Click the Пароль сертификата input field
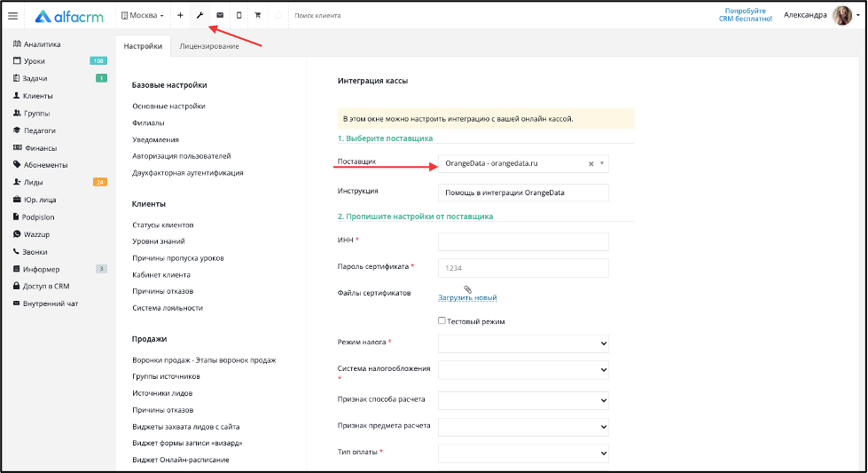The width and height of the screenshot is (868, 473). [523, 268]
